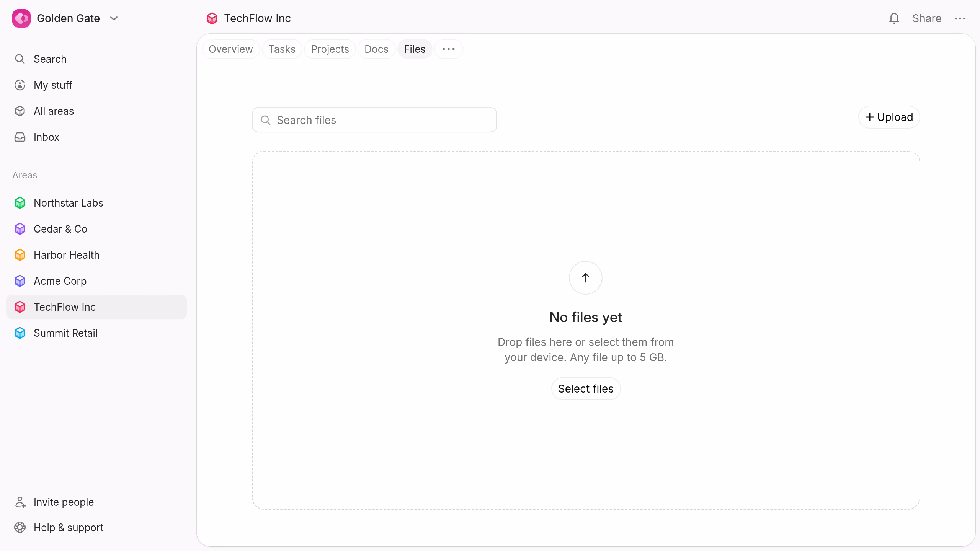The width and height of the screenshot is (980, 551).
Task: Click the TechFlow Inc page title
Action: (x=257, y=18)
